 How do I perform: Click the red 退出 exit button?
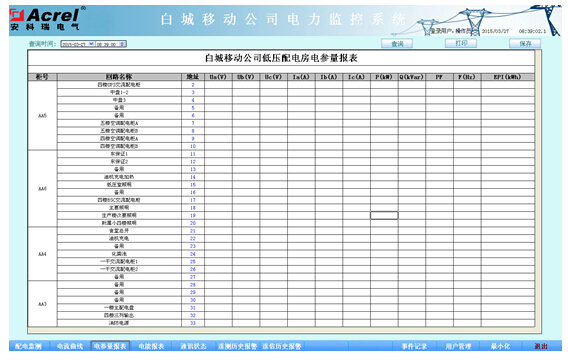[541, 346]
